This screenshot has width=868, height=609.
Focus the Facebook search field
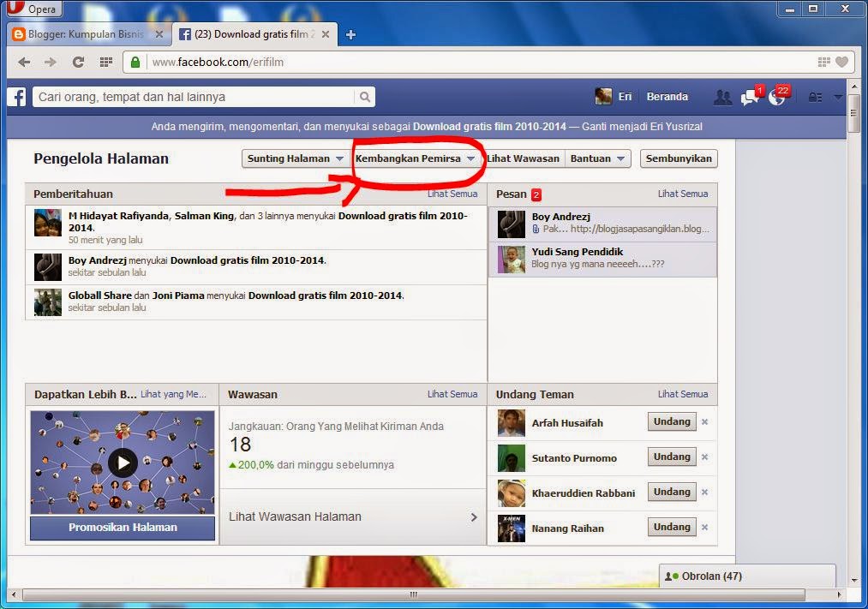click(194, 97)
